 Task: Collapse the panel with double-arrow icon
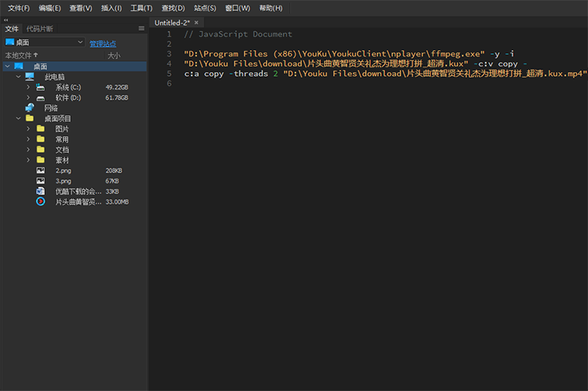pos(6,20)
